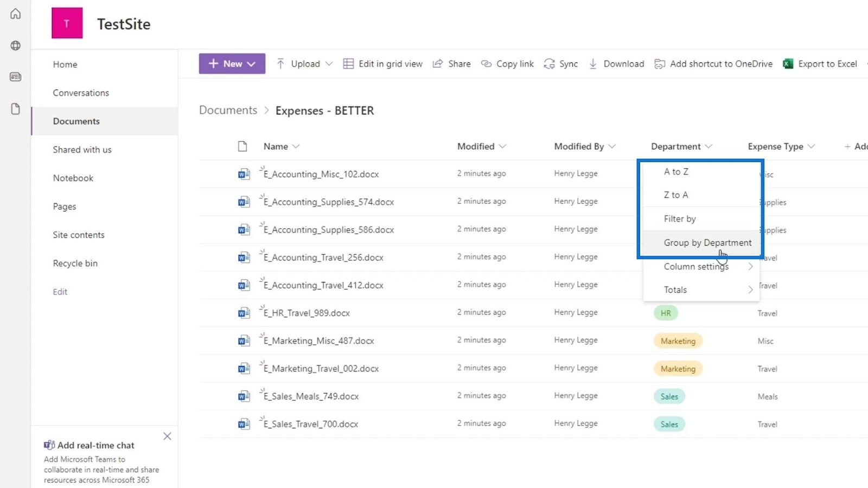Click the file type column header icon
Viewport: 868px width, 488px height.
point(242,146)
